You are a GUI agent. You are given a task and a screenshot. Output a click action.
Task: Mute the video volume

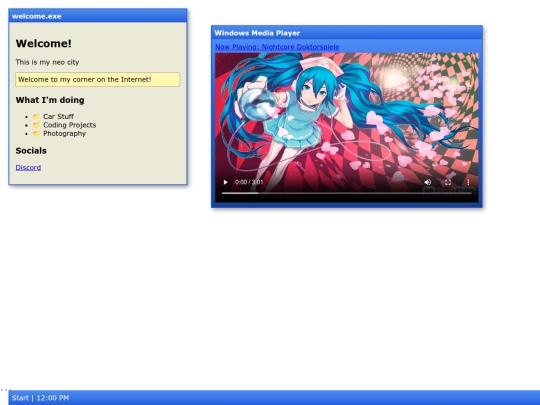pos(427,182)
